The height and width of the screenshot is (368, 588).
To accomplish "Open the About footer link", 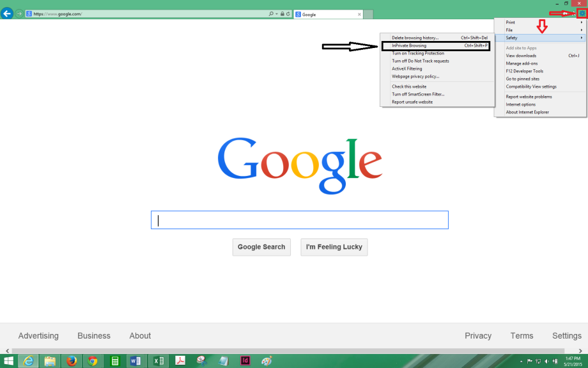I will 140,336.
